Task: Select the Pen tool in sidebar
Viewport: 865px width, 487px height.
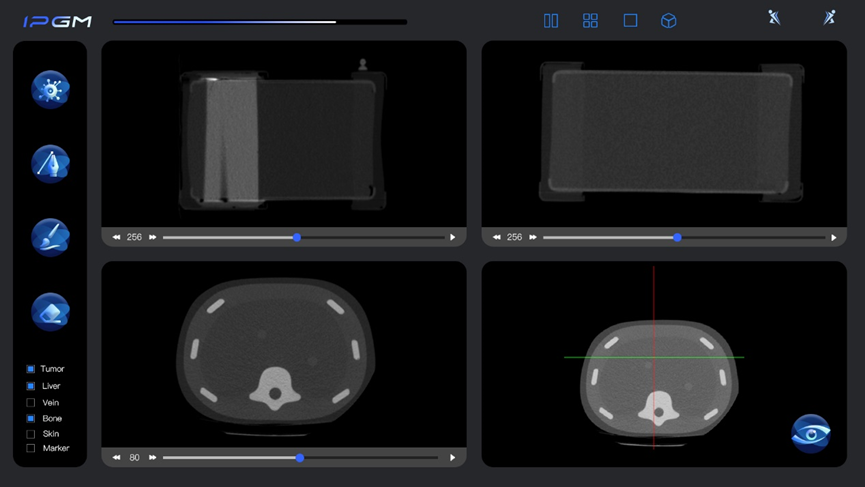Action: 50,164
